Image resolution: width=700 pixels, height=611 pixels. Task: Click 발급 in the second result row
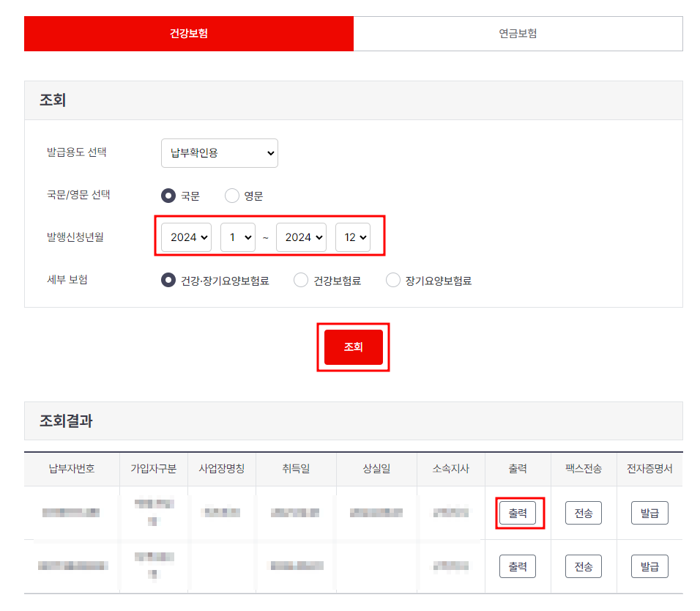click(649, 566)
